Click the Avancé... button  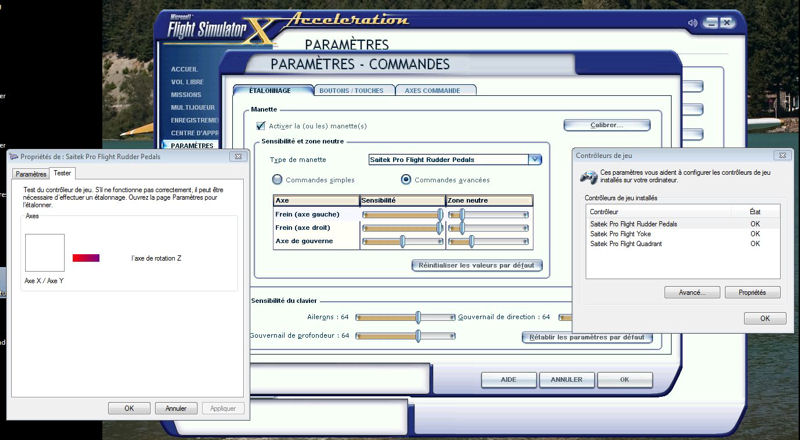click(x=692, y=292)
